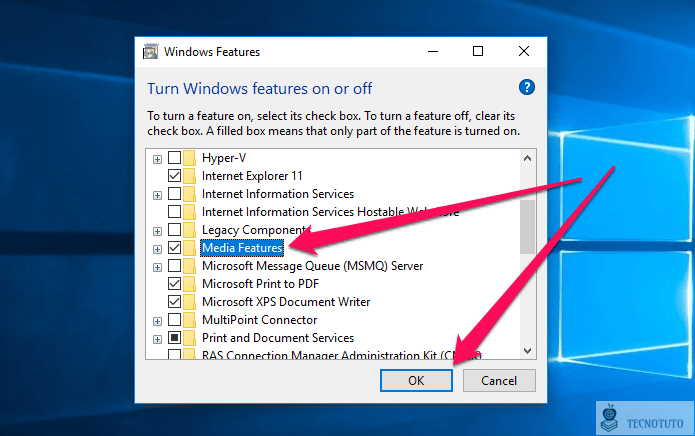
Task: Select Microsoft Message Queue (MSMQ) Server label
Action: click(312, 266)
